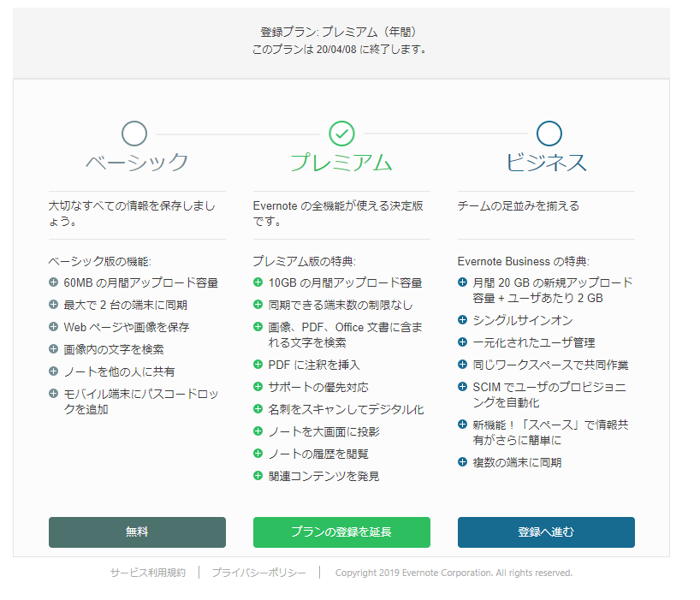Click プレミアム版の特典: label
Screen dimensions: 700x600
(x=305, y=261)
